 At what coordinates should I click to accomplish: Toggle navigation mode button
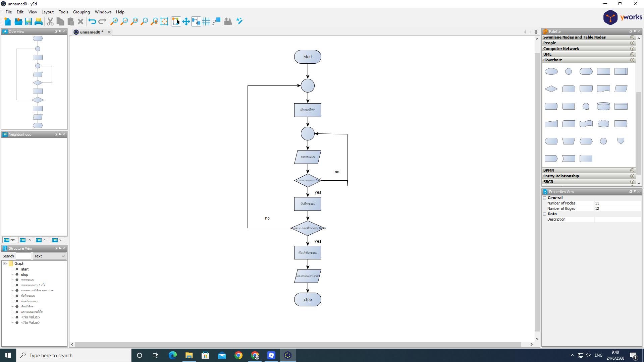[x=186, y=21]
